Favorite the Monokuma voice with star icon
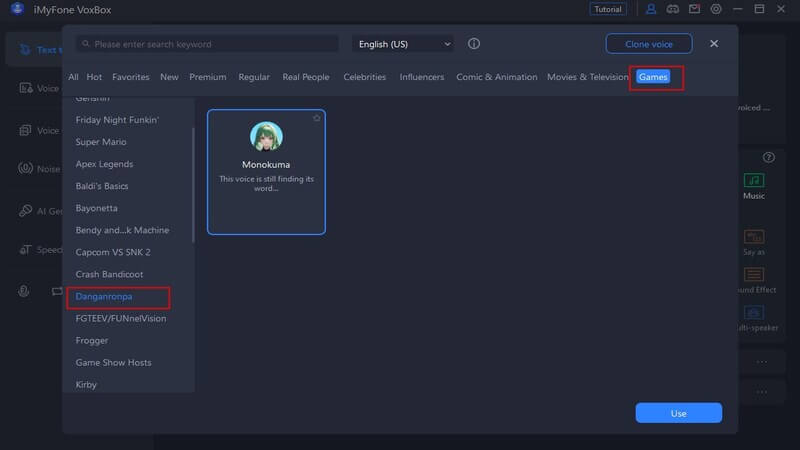This screenshot has width=800, height=450. tap(317, 118)
